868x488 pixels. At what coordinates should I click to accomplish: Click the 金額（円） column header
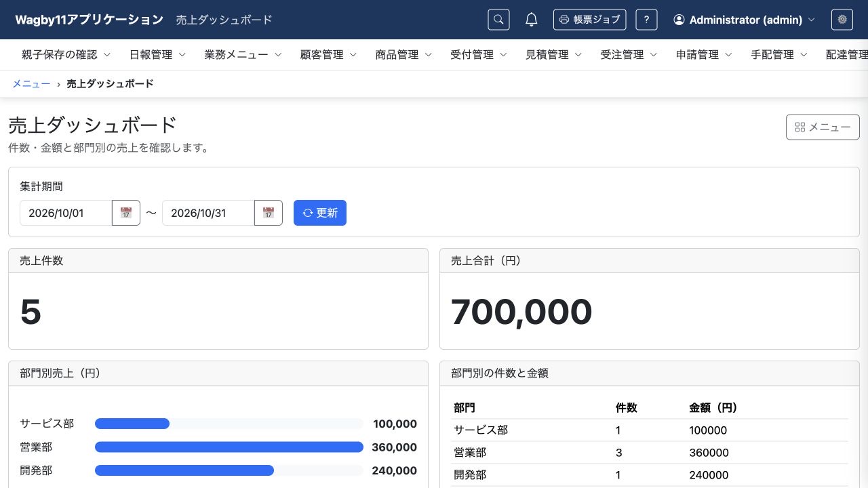click(713, 408)
